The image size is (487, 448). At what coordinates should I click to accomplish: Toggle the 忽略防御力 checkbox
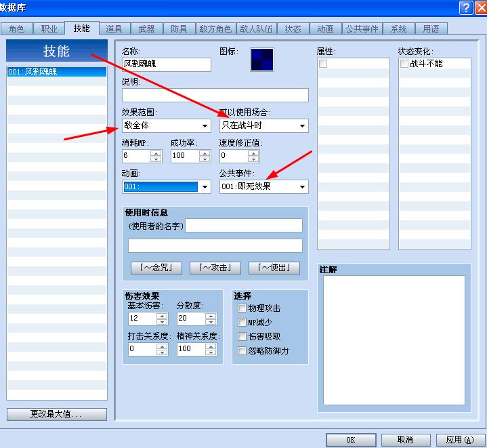point(242,351)
